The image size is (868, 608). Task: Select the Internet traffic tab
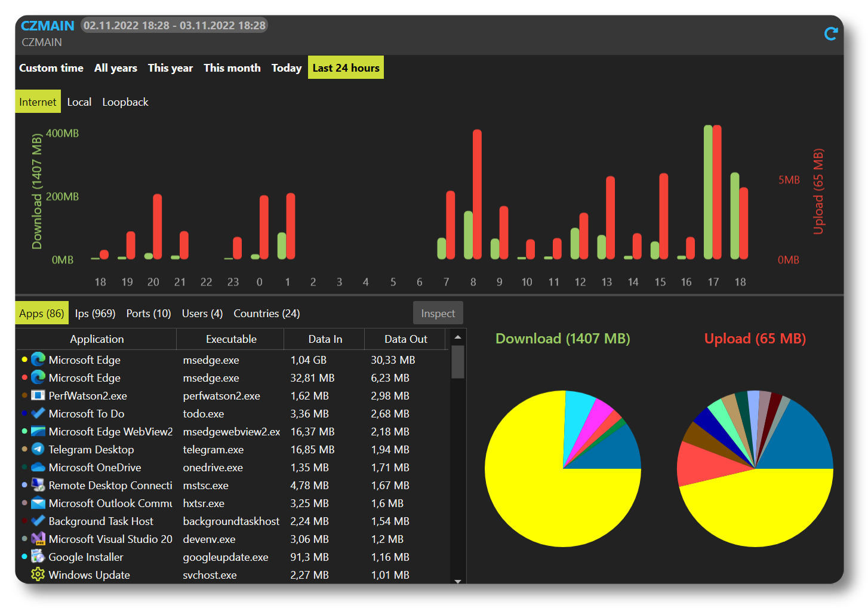(38, 102)
